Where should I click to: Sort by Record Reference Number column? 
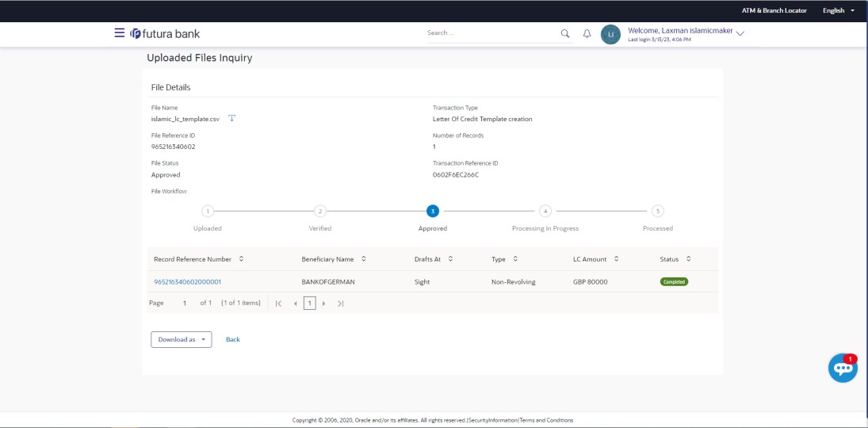241,258
